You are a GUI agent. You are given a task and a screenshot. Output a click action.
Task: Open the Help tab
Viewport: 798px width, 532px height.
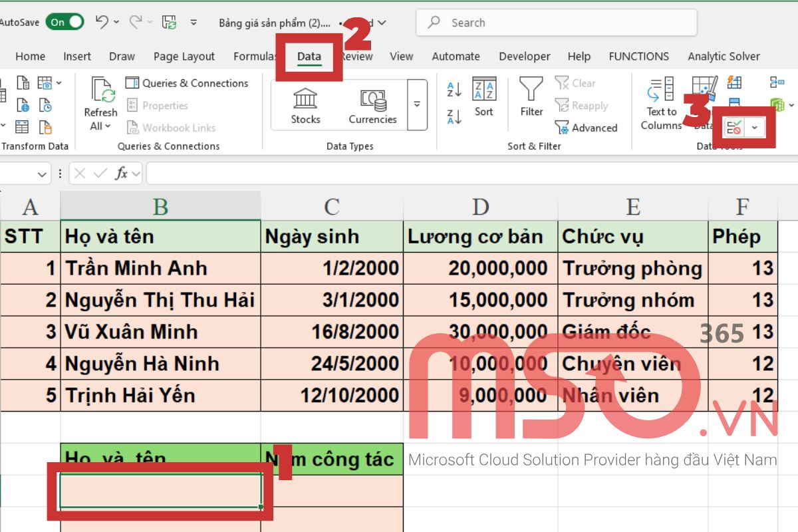579,57
